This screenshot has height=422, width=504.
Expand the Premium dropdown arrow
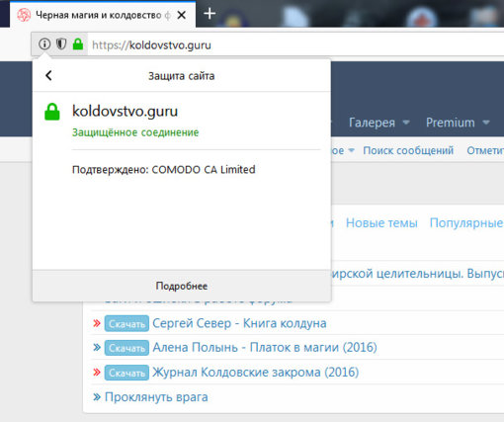tap(486, 123)
